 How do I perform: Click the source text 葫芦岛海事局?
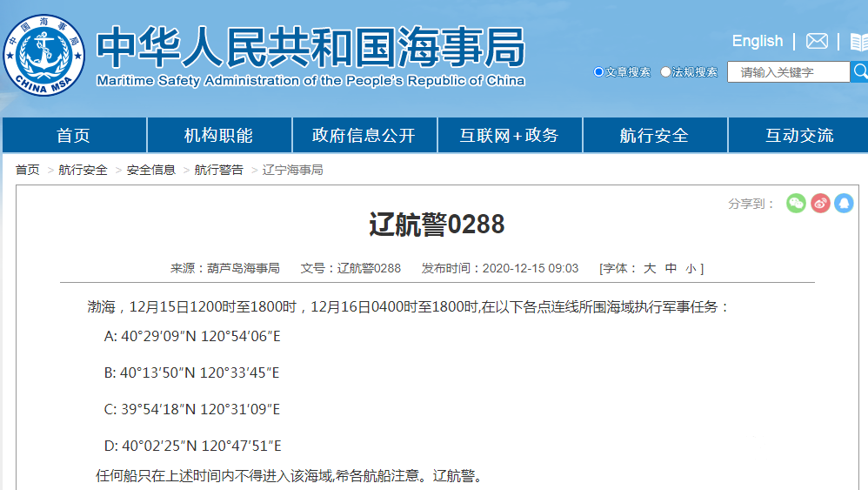tap(244, 269)
